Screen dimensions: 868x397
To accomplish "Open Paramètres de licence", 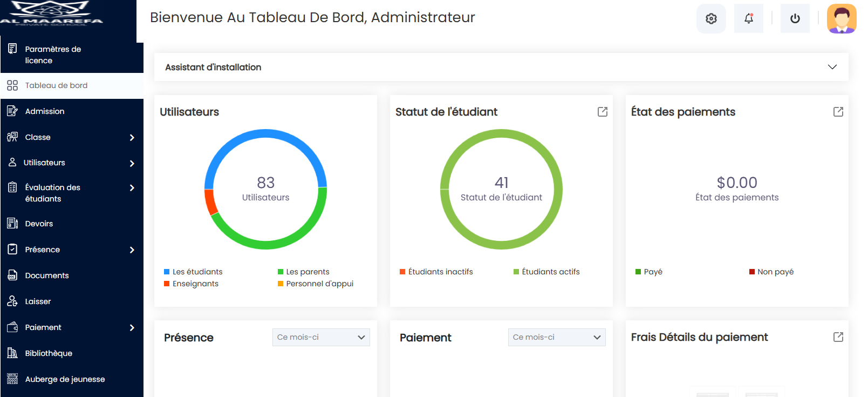I will [x=72, y=55].
